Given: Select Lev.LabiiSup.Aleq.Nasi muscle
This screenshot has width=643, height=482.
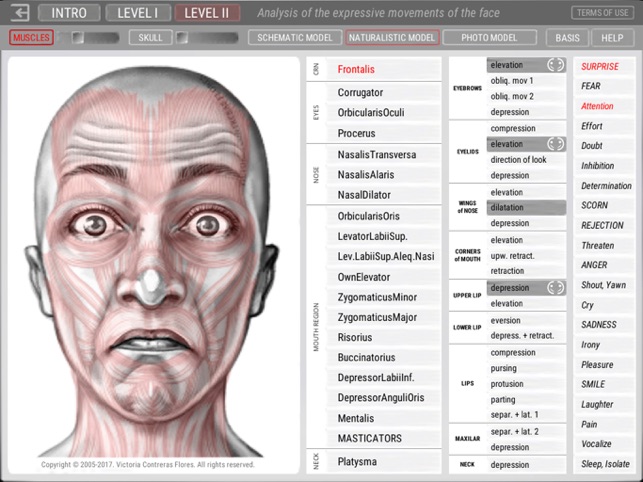Looking at the screenshot, I should tap(384, 256).
